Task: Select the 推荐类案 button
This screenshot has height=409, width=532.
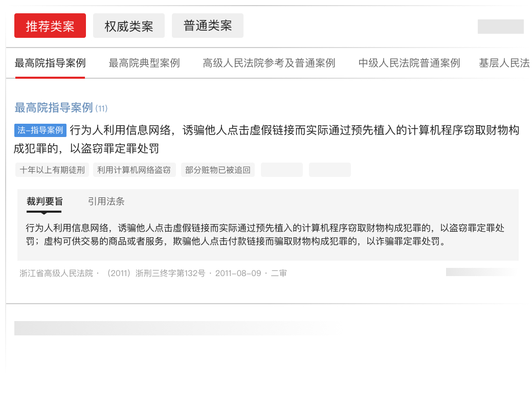Action: (50, 26)
